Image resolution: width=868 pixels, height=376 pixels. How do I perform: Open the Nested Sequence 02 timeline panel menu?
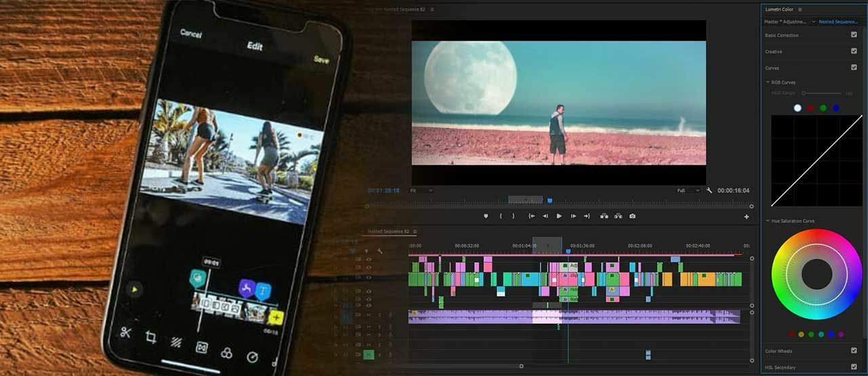coord(414,232)
